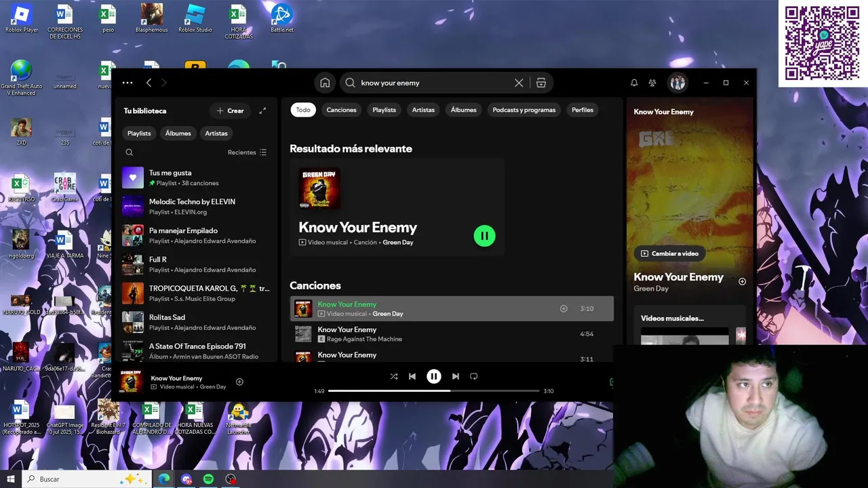Select Netmarble Launcher desktop shortcut
This screenshot has height=488, width=868.
238,419
